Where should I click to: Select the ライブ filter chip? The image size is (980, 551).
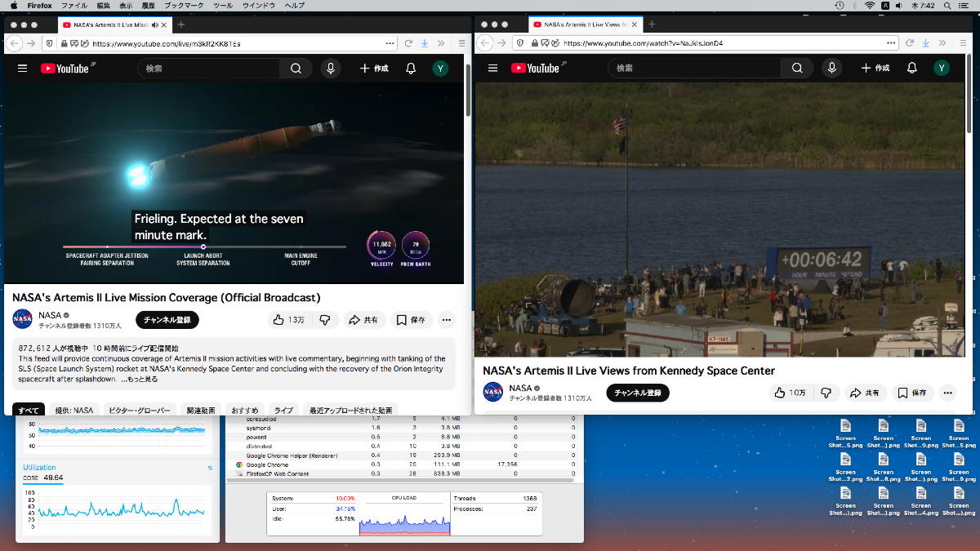(283, 410)
